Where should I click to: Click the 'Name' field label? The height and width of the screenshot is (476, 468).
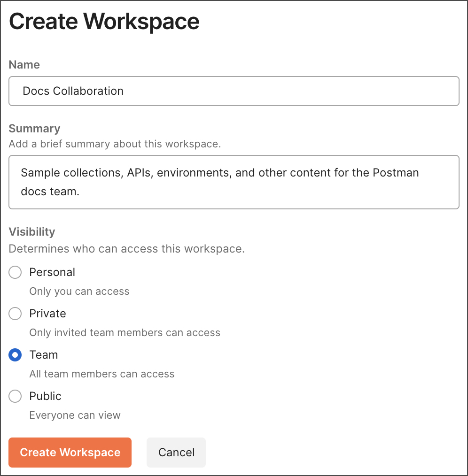24,65
